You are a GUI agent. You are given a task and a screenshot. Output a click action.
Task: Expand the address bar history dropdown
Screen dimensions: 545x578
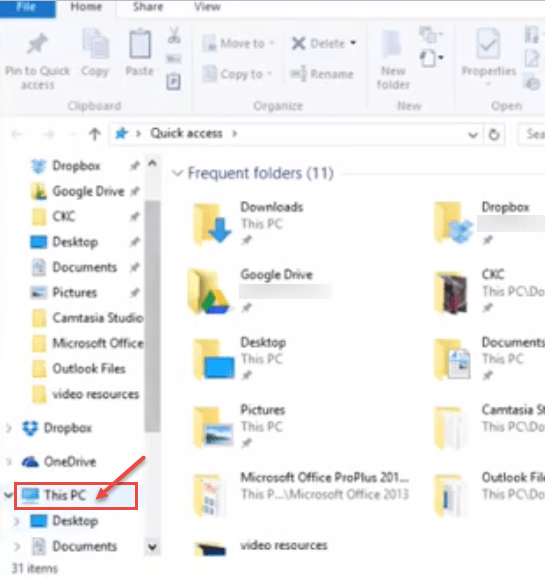tap(473, 135)
